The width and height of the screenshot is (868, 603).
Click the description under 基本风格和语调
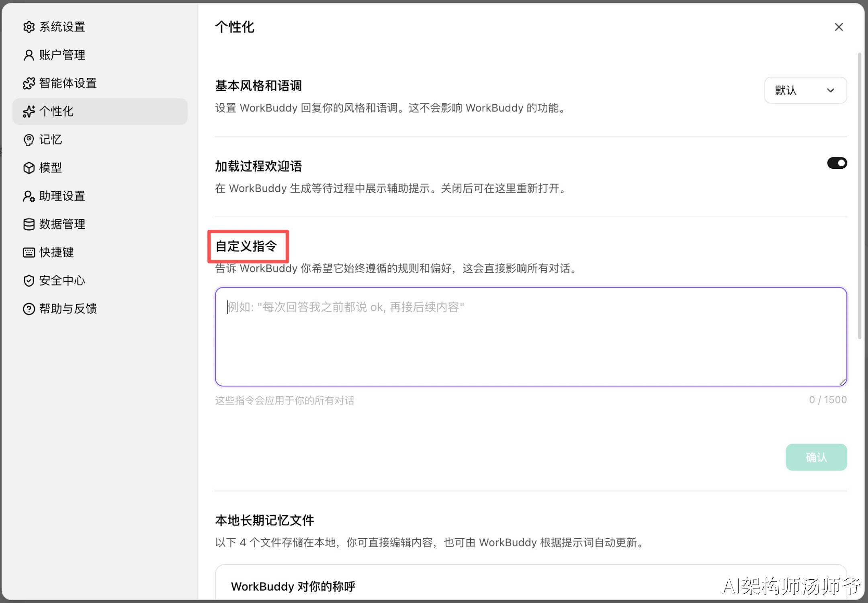[392, 108]
